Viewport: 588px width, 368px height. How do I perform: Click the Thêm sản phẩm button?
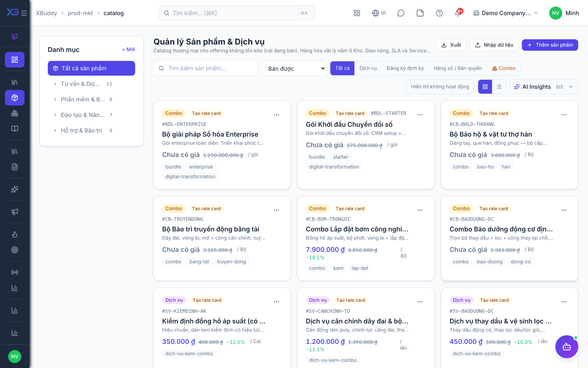tap(550, 45)
